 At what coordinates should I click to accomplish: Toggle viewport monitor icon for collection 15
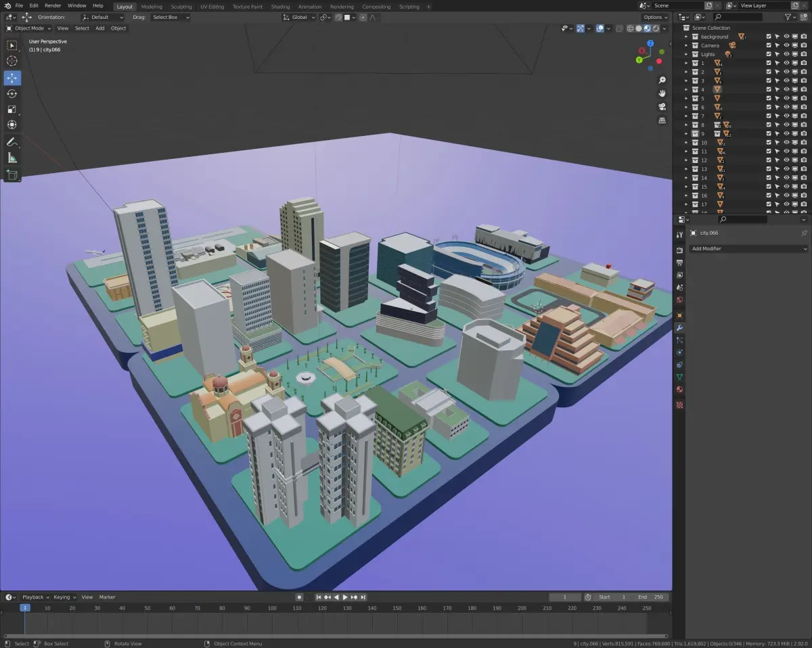click(x=795, y=187)
